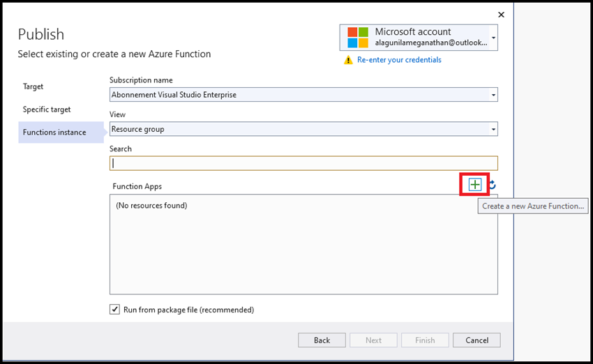Select the Functions instance step
This screenshot has width=593, height=364.
click(x=54, y=132)
